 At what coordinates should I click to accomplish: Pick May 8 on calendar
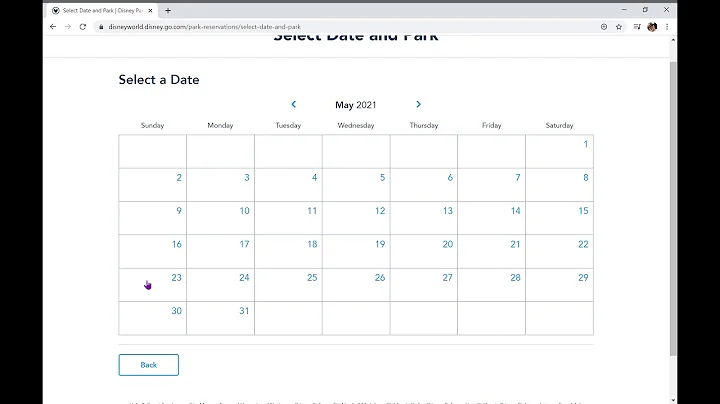click(559, 185)
